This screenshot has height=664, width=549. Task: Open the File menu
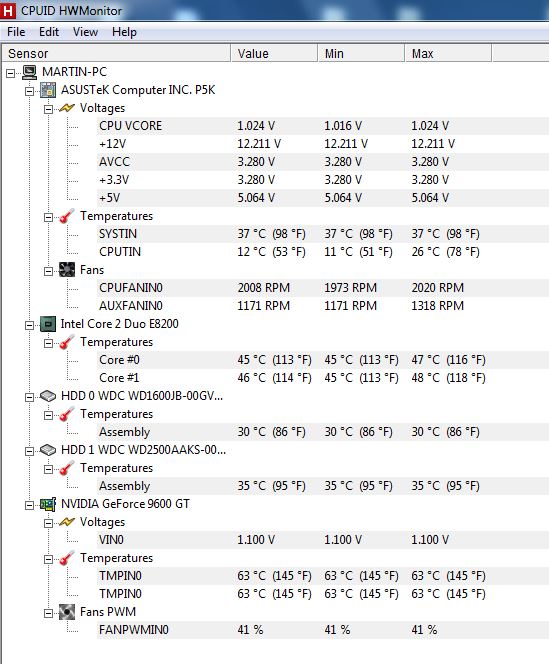click(x=16, y=32)
